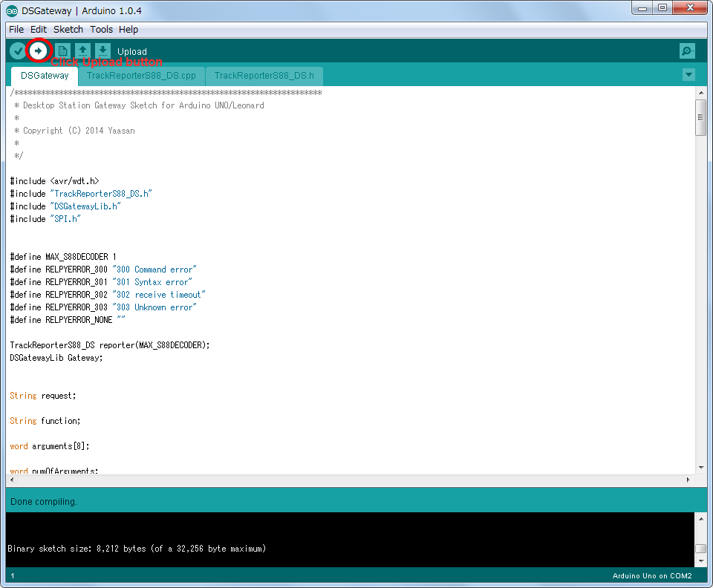Click the editor horizontal scrollbar right arrow
The height and width of the screenshot is (588, 713).
coord(688,480)
